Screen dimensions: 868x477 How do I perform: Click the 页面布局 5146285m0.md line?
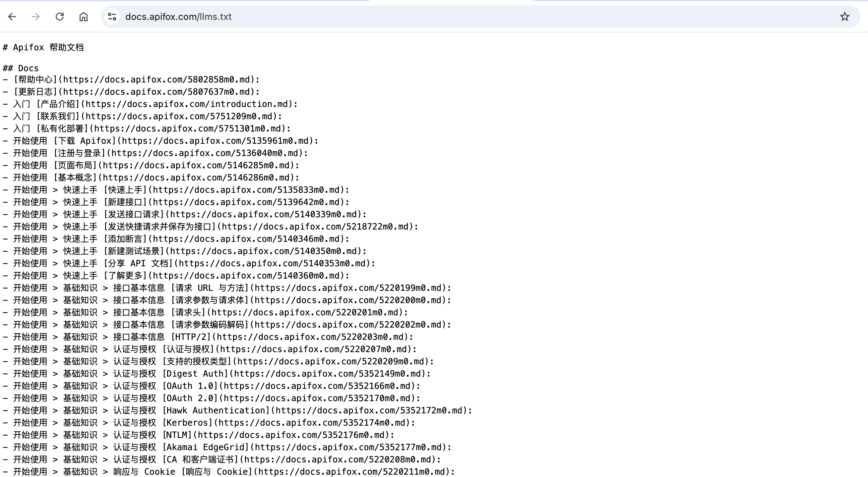click(x=151, y=165)
